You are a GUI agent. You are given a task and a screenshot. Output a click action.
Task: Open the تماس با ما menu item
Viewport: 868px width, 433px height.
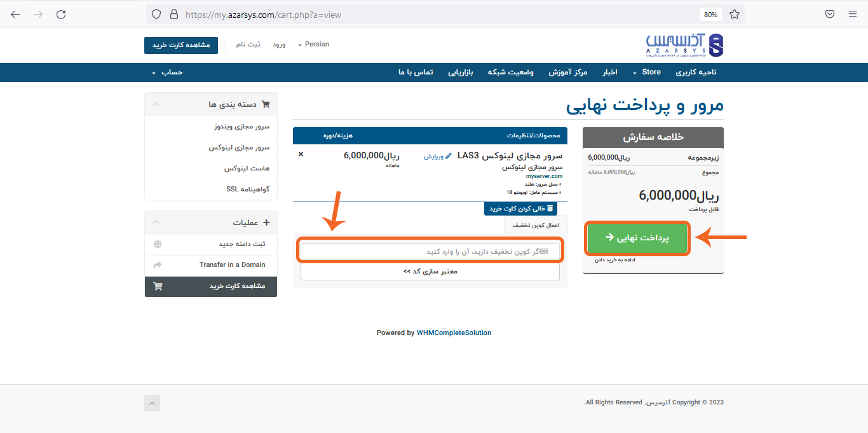tap(416, 72)
